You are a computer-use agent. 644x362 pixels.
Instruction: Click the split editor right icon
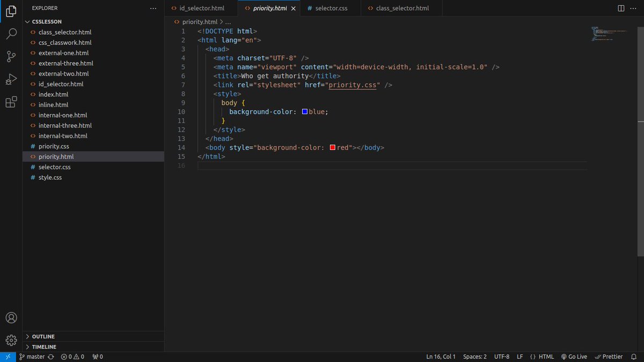tap(621, 8)
